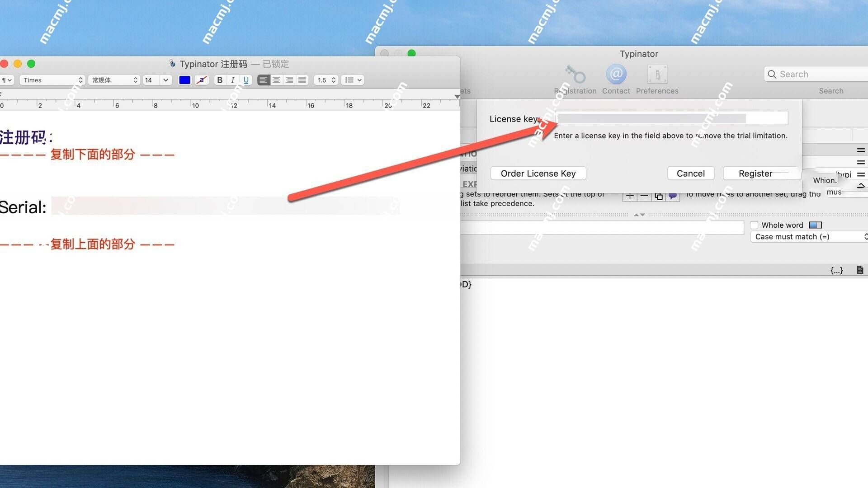
Task: Align text right
Action: click(289, 80)
